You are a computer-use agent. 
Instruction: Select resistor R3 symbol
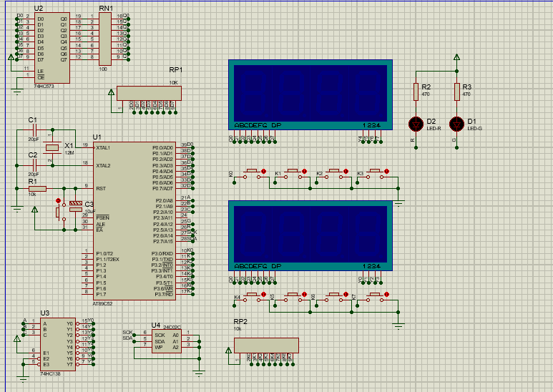pos(456,92)
